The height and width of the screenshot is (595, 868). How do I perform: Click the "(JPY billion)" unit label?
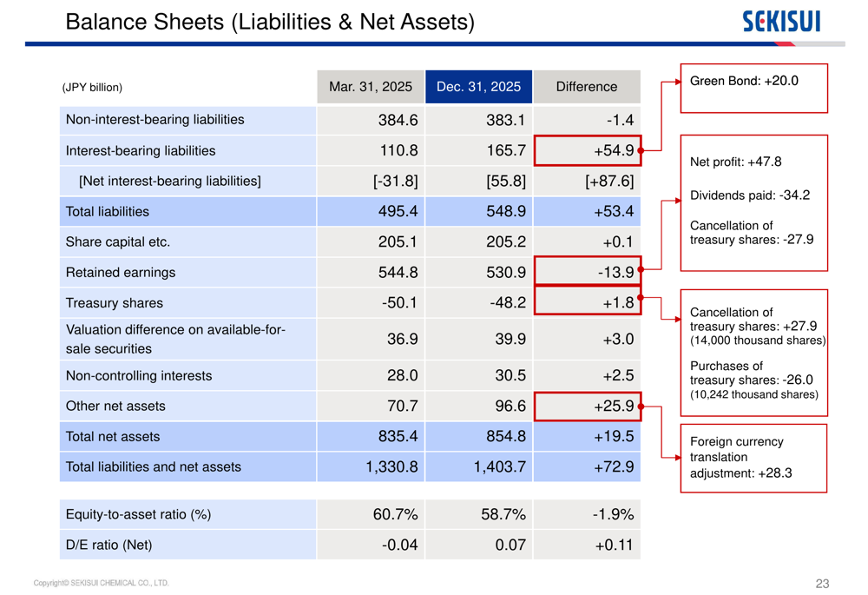92,88
